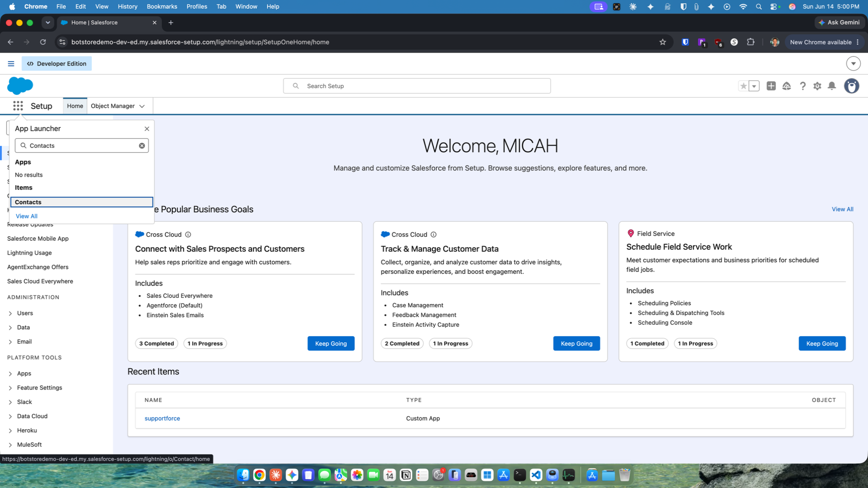Click View All in App Launcher

click(x=27, y=216)
